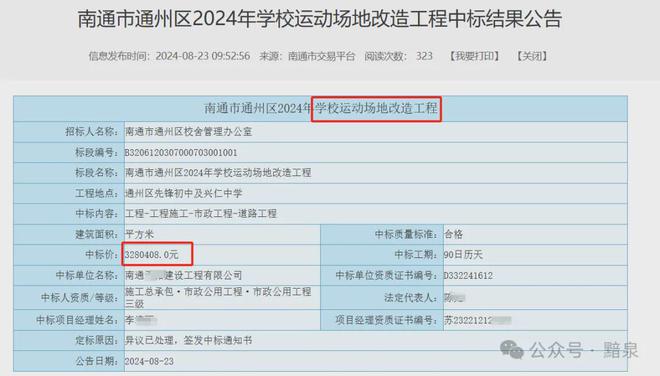Click the 标段编号 label cell
660x376 pixels.
click(69, 152)
